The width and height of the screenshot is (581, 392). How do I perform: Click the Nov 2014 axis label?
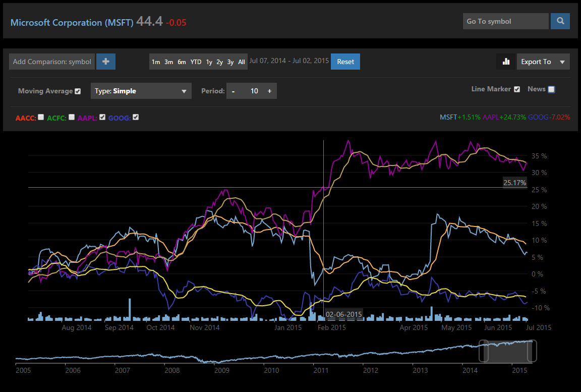coord(205,327)
